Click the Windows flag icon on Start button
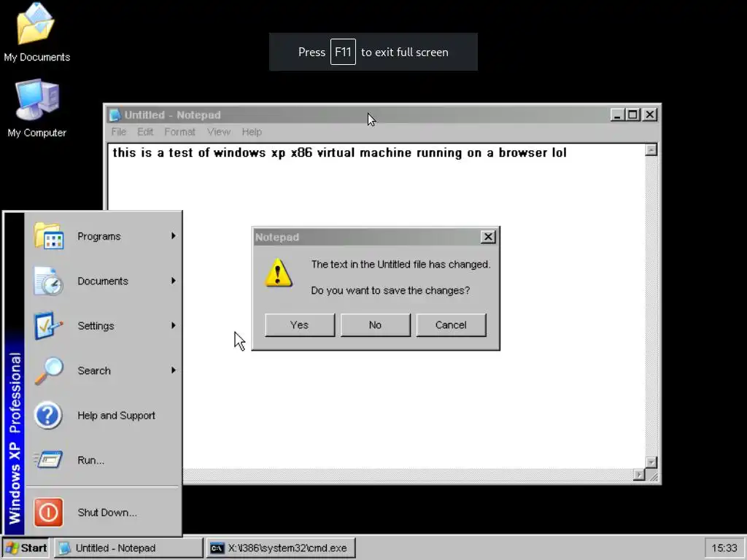Image resolution: width=747 pixels, height=560 pixels. click(x=11, y=548)
